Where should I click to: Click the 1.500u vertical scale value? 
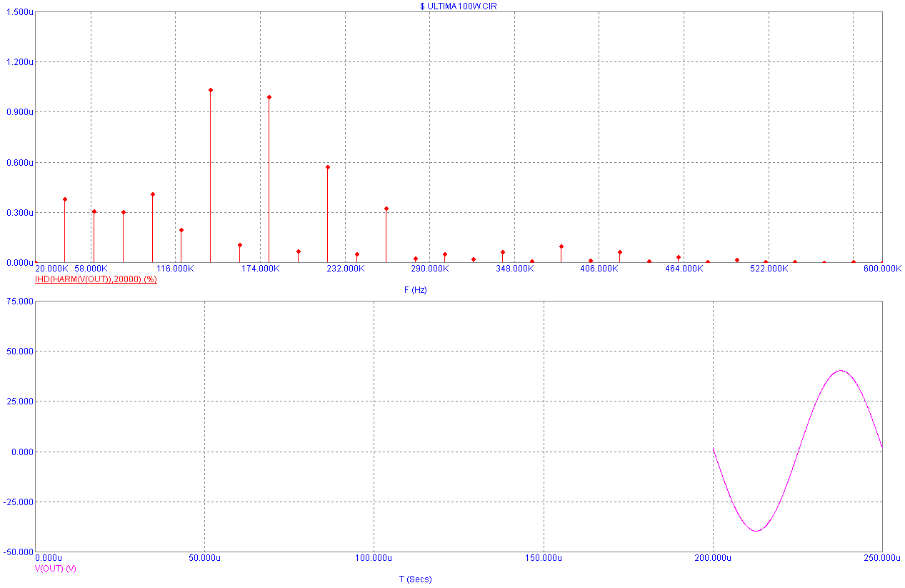pos(19,12)
